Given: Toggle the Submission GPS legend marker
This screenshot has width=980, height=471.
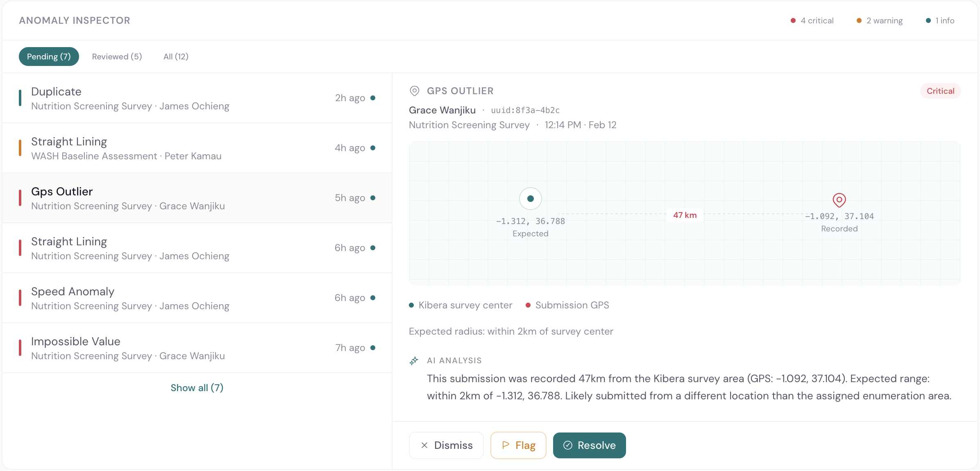Looking at the screenshot, I should (528, 305).
